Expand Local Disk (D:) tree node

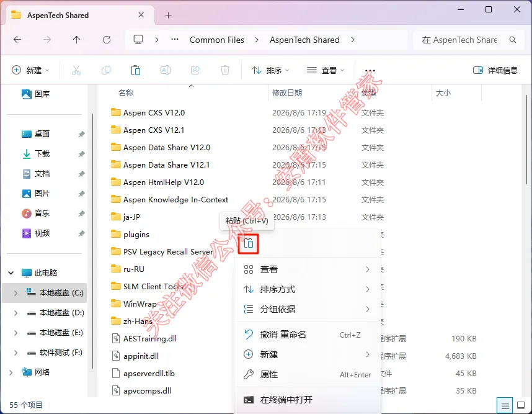tap(16, 312)
